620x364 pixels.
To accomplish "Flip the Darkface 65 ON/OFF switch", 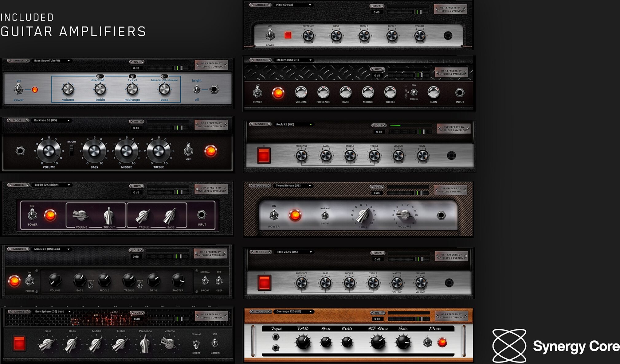I will tap(188, 151).
